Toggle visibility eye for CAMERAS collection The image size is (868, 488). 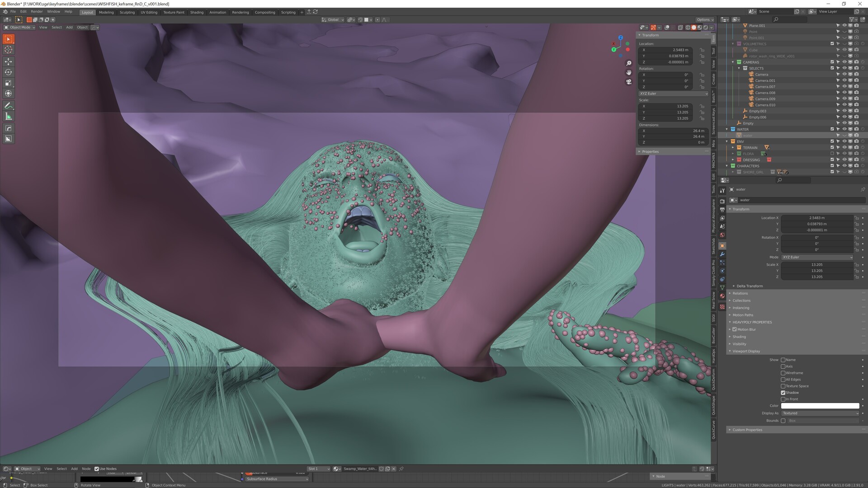[x=844, y=62]
